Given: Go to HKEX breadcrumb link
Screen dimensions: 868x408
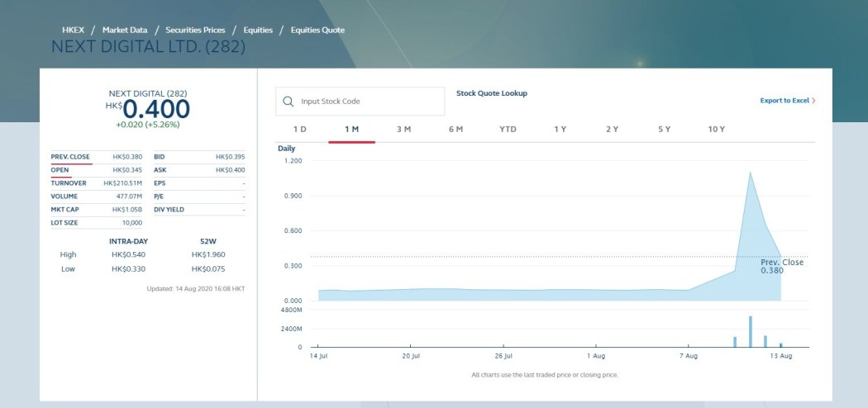Looking at the screenshot, I should click(x=73, y=30).
